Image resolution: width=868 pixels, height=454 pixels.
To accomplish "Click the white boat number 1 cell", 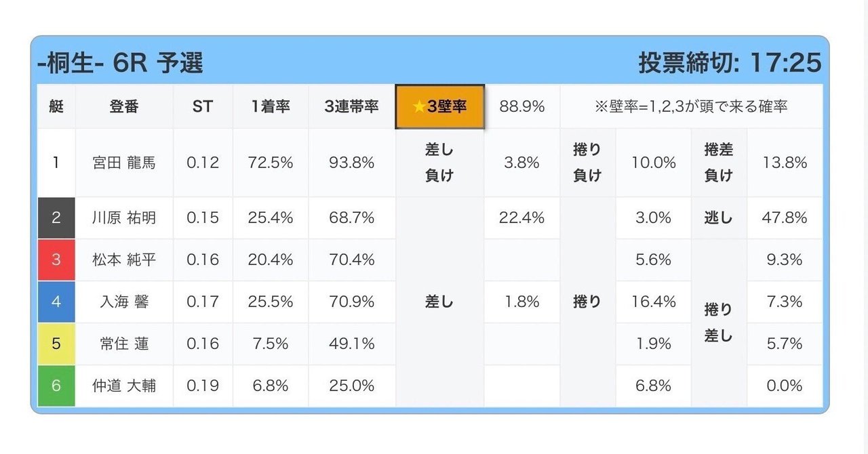I will point(56,163).
